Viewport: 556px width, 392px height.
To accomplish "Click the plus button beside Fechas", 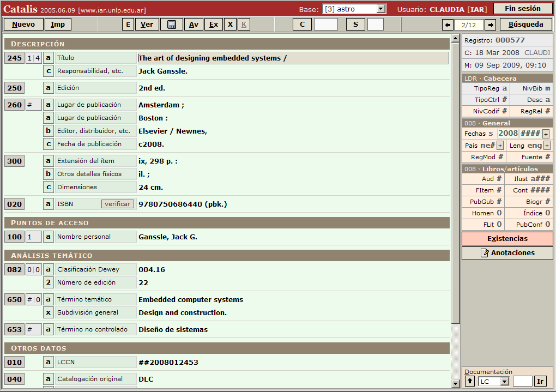I will [x=546, y=134].
